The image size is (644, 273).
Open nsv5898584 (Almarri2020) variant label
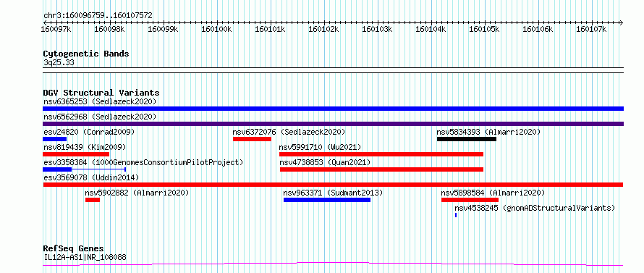point(493,193)
